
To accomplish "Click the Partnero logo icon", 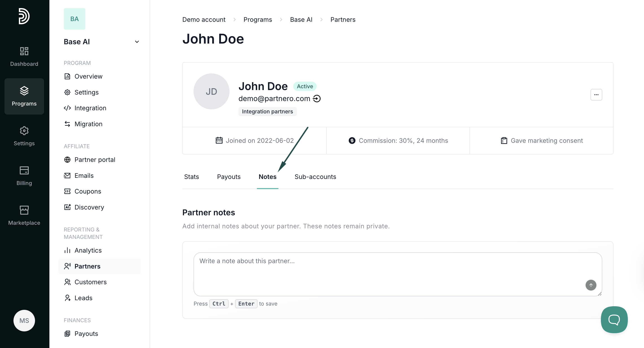I will 24,16.
